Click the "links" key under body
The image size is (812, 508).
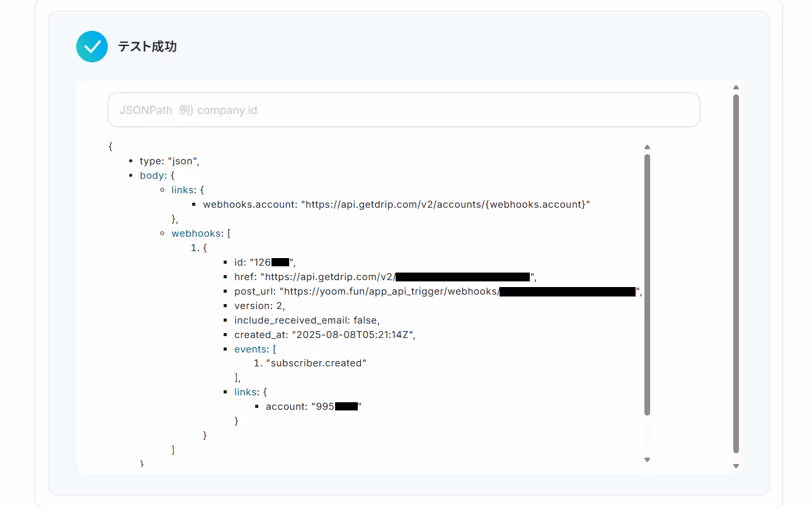183,189
